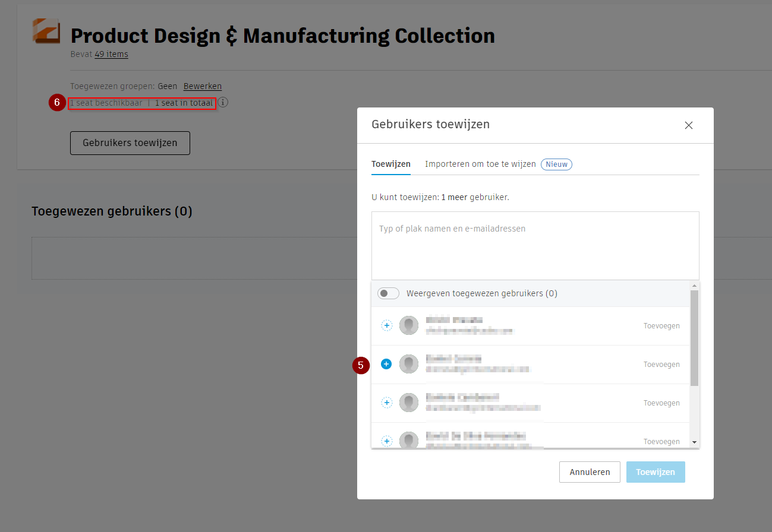This screenshot has width=772, height=532.
Task: Click the Gebruikers toewijzen button on the page
Action: (130, 143)
